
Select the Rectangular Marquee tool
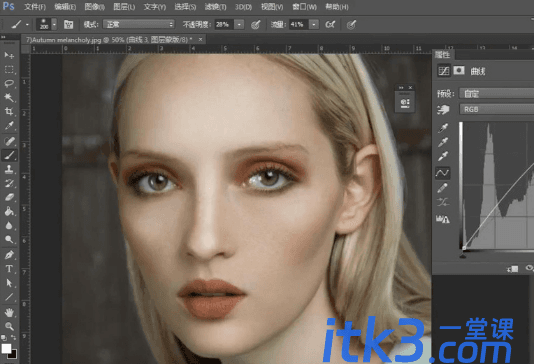(x=9, y=69)
